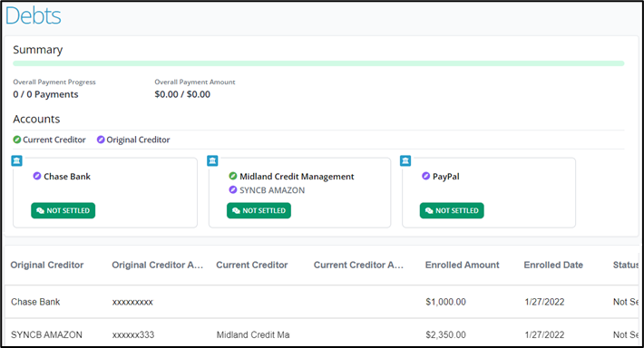Click purple icon beside PayPal name
This screenshot has width=644, height=348.
click(x=426, y=176)
